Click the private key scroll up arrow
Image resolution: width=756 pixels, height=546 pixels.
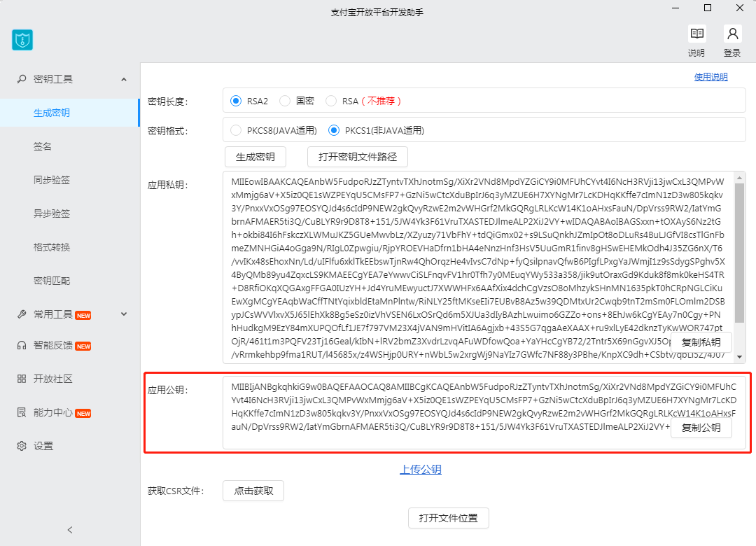tap(740, 178)
